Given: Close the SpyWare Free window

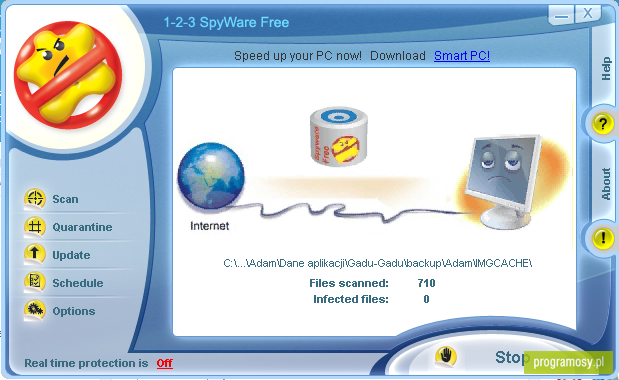Looking at the screenshot, I should pos(587,14).
